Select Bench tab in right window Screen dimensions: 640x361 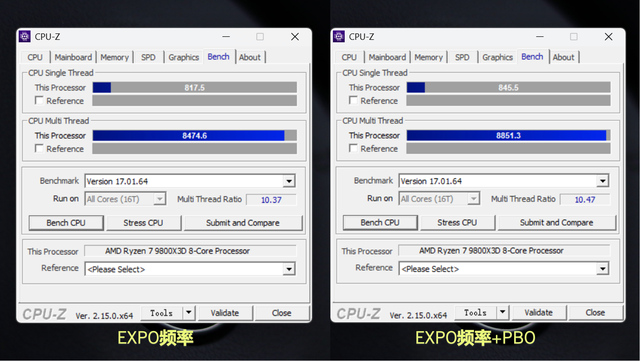click(x=532, y=57)
